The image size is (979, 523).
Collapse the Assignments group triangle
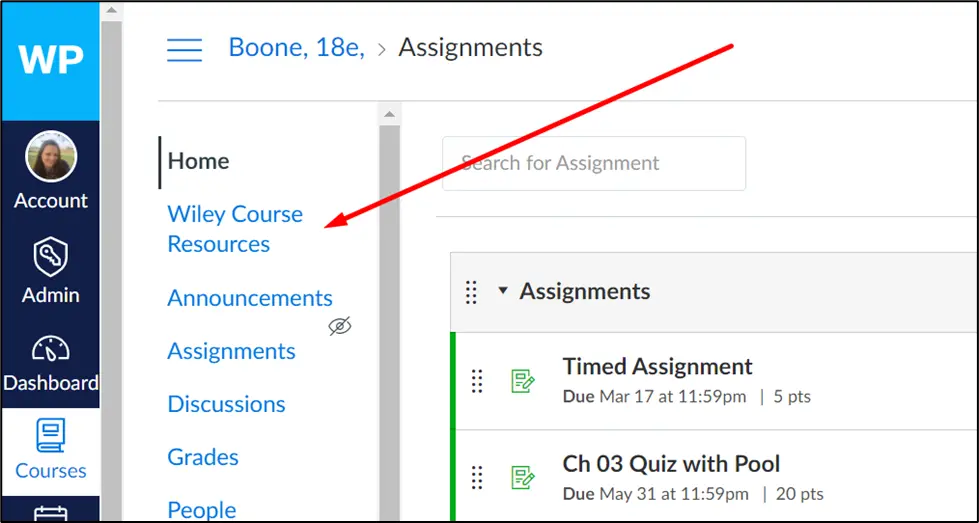[503, 291]
